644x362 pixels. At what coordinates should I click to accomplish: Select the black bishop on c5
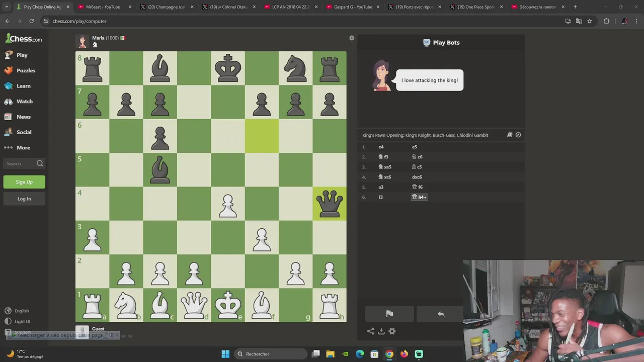coord(160,170)
